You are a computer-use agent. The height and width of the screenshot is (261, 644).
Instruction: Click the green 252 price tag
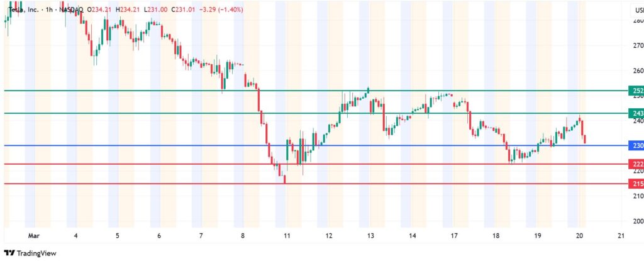point(636,91)
